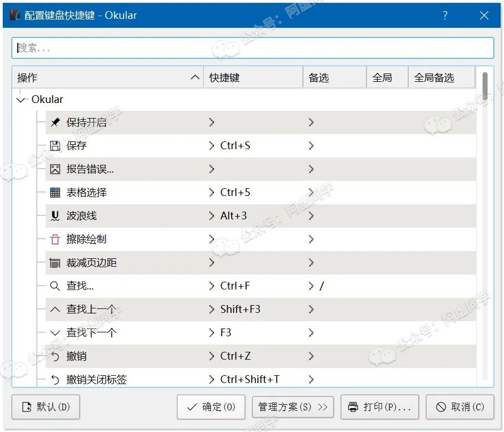Expand the shortcut chevron for 表格选择 Ctrl+5
This screenshot has width=504, height=432.
(x=211, y=193)
